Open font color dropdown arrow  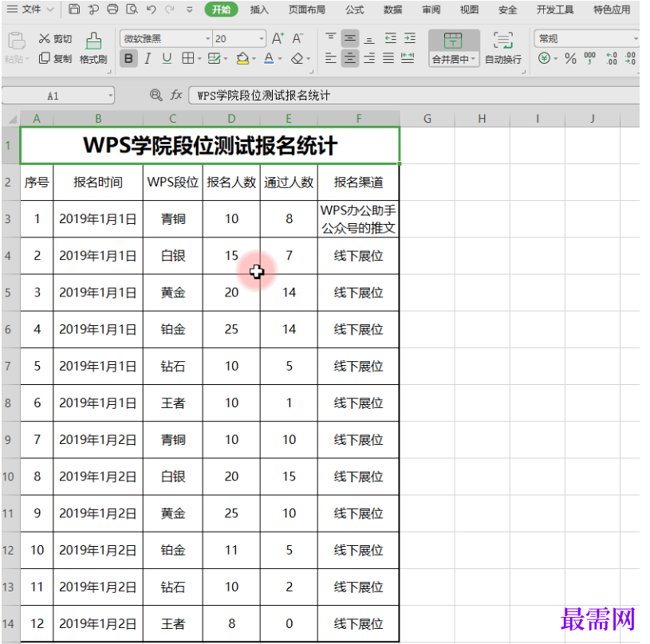coord(280,59)
